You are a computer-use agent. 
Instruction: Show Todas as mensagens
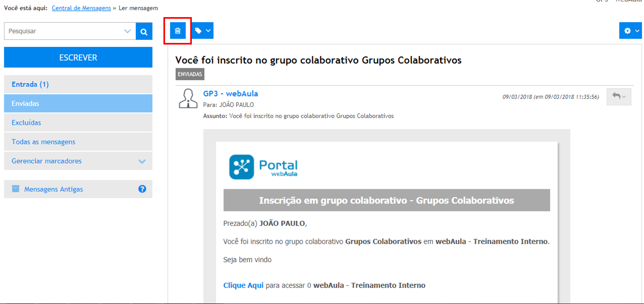click(43, 142)
